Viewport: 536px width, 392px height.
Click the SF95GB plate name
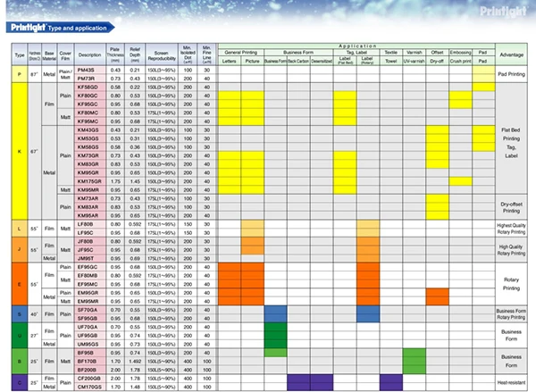[88, 319]
